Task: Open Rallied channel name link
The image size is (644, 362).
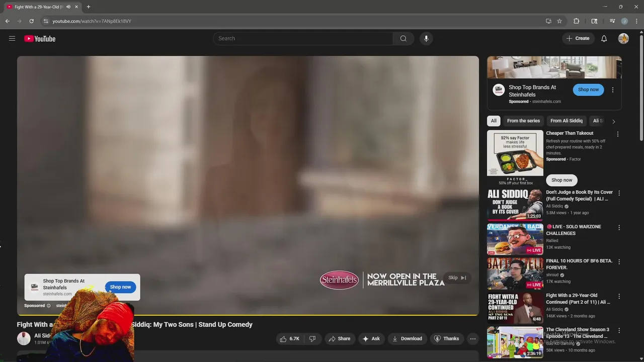Action: (x=552, y=241)
